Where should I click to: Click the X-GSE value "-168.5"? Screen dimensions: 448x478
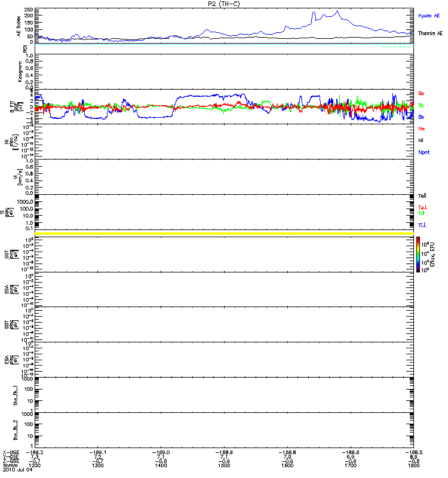click(413, 452)
